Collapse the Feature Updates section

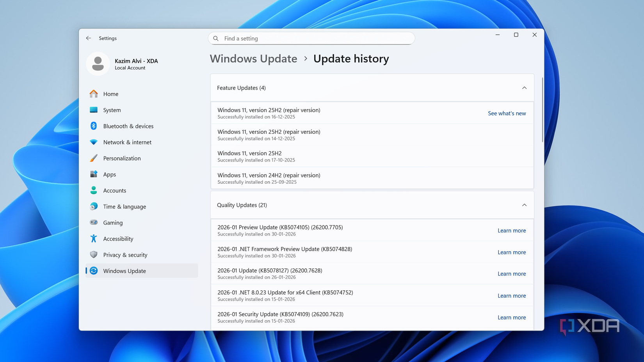tap(524, 88)
